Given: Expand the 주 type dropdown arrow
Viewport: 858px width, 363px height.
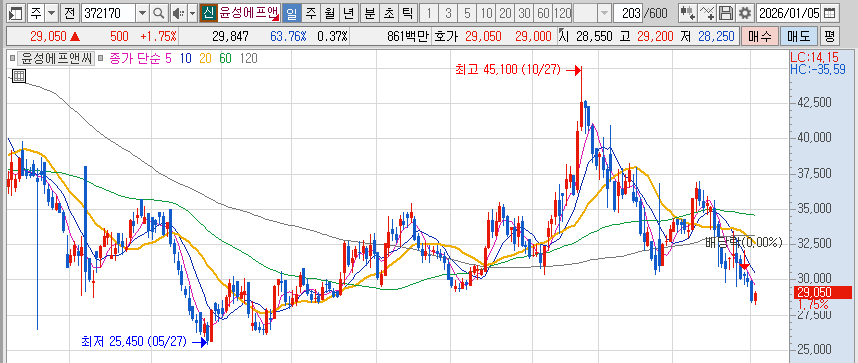Looking at the screenshot, I should (51, 13).
